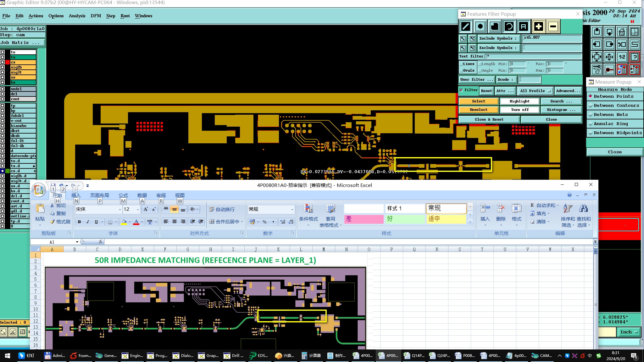Viewport: 644px width, 362px height.
Task: Open the Inch units dropdown
Action: tap(629, 332)
